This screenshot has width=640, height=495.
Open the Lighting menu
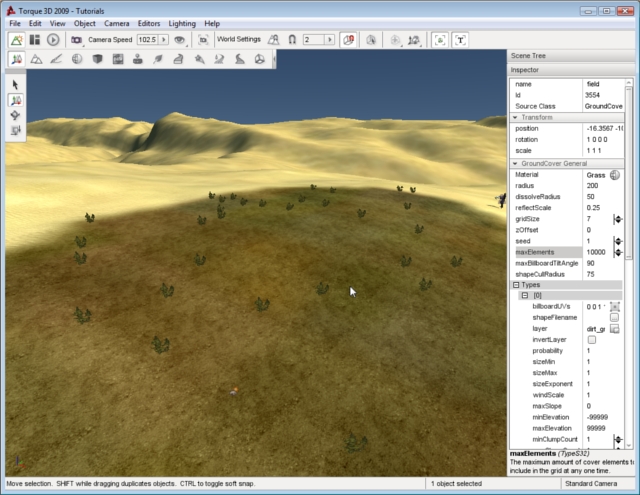[182, 23]
